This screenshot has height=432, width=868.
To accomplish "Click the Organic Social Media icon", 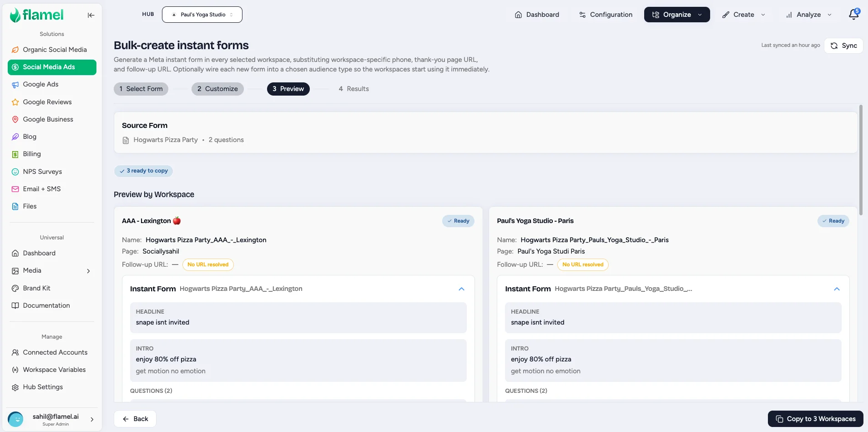I will 15,50.
